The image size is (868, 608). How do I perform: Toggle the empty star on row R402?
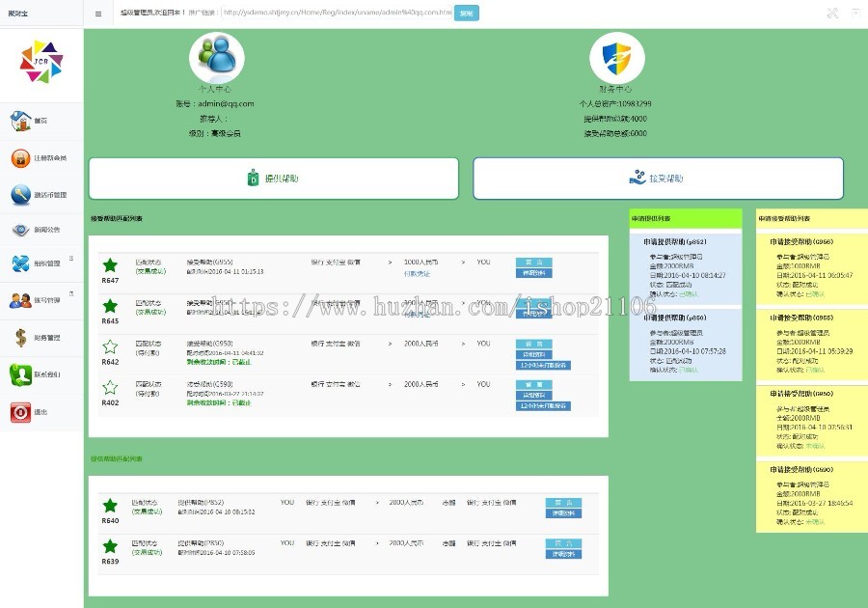(x=110, y=387)
